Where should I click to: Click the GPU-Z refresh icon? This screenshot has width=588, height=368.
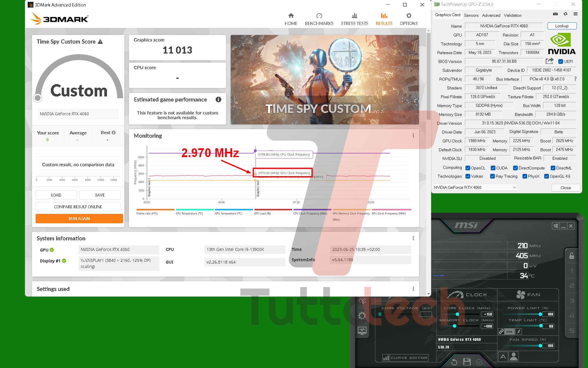click(565, 14)
